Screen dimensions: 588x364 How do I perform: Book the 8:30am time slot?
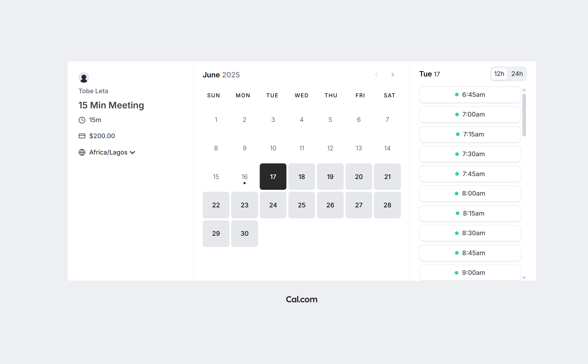click(470, 233)
